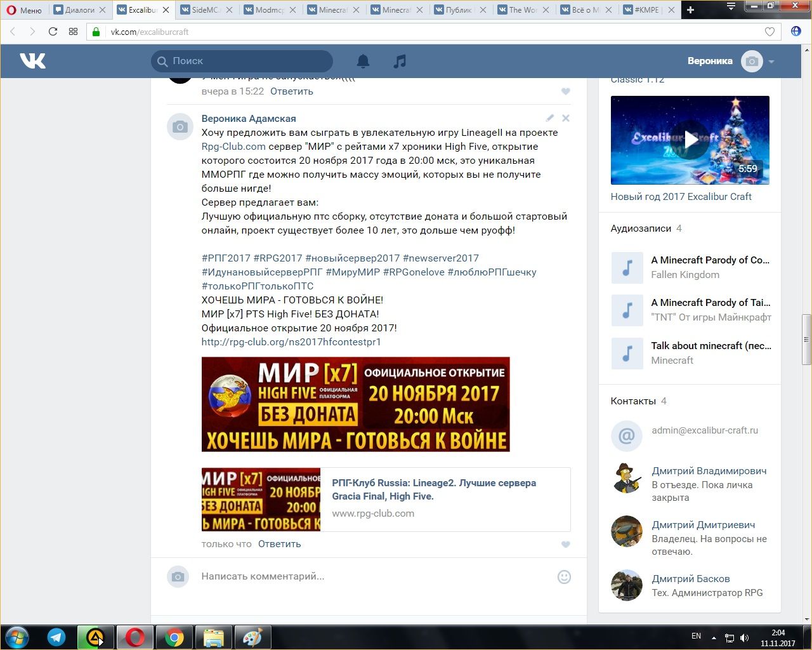Open the Аудиозаписи section header

tap(641, 229)
